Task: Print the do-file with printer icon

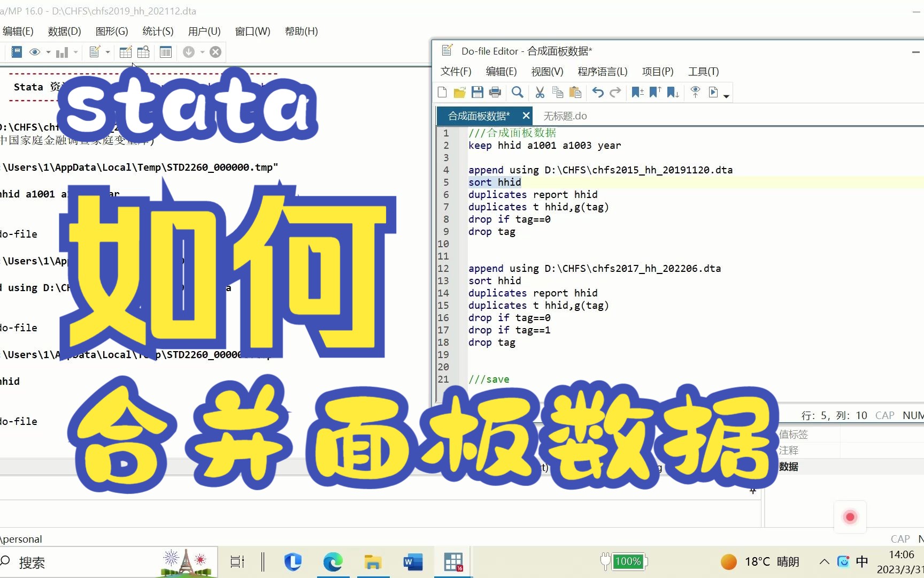Action: pos(495,92)
